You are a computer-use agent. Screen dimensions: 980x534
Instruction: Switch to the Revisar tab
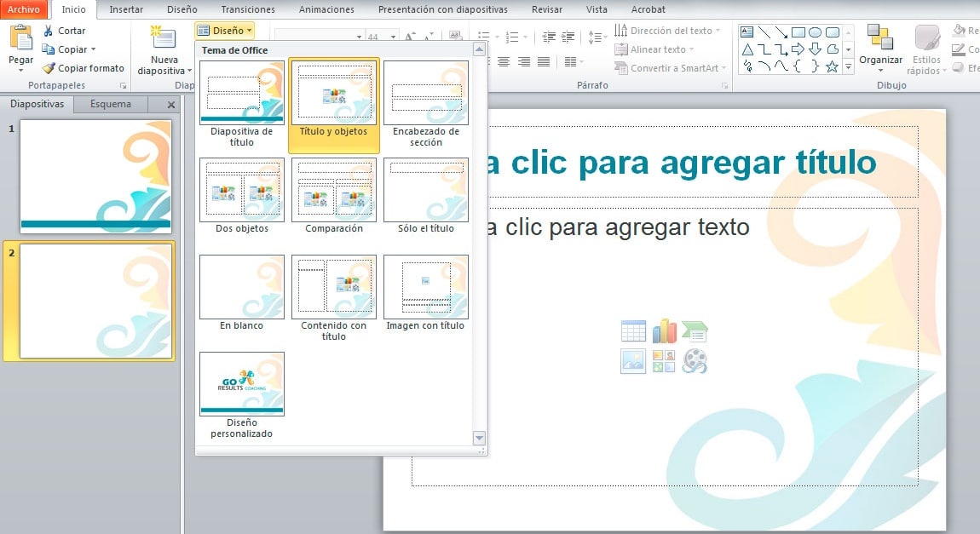[547, 9]
